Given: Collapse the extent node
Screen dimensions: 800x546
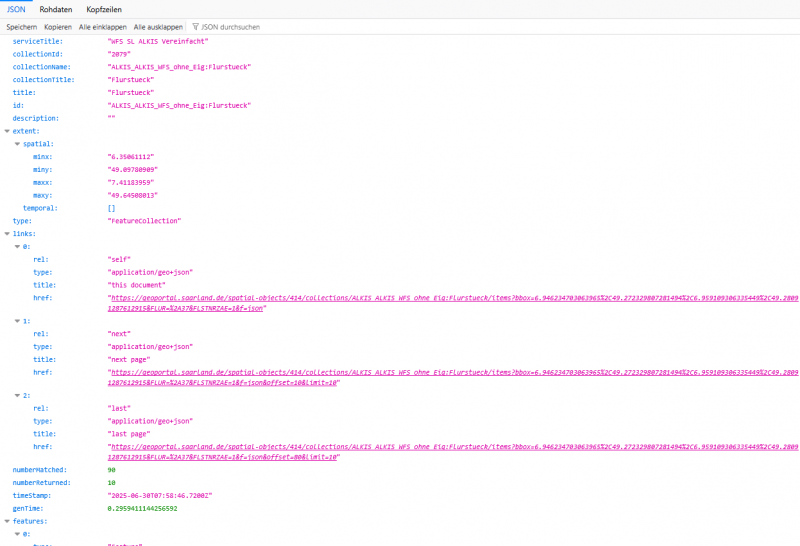Looking at the screenshot, I should 7,131.
